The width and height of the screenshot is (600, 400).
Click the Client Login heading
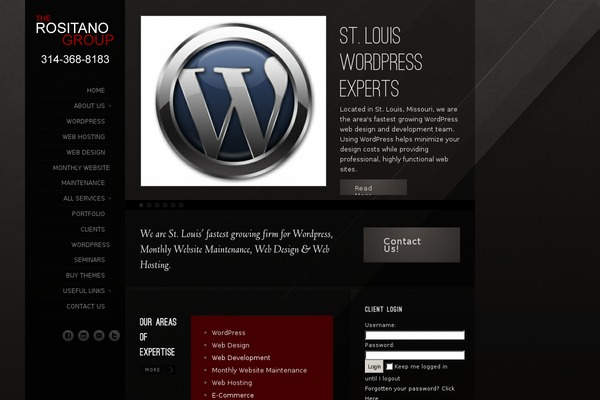[383, 309]
